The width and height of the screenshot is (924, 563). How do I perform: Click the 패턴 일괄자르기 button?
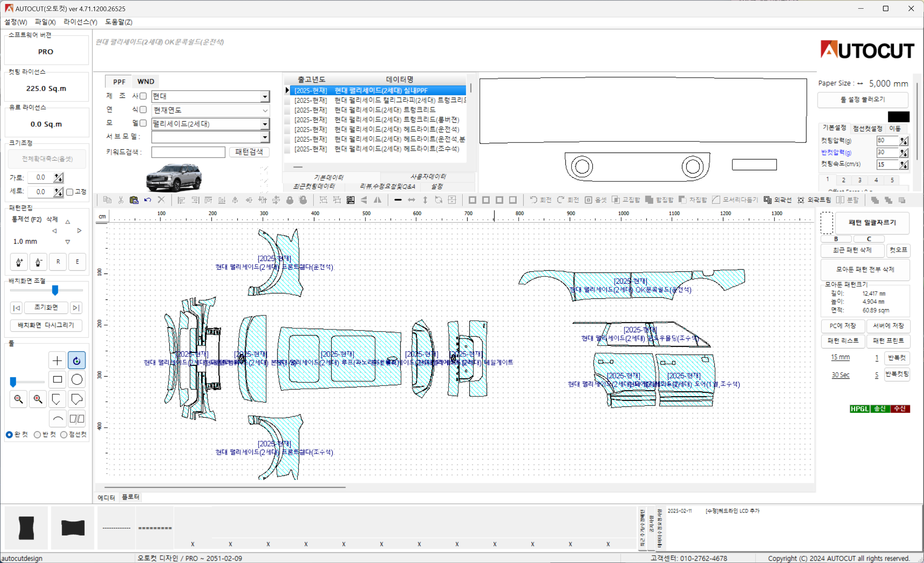(872, 222)
